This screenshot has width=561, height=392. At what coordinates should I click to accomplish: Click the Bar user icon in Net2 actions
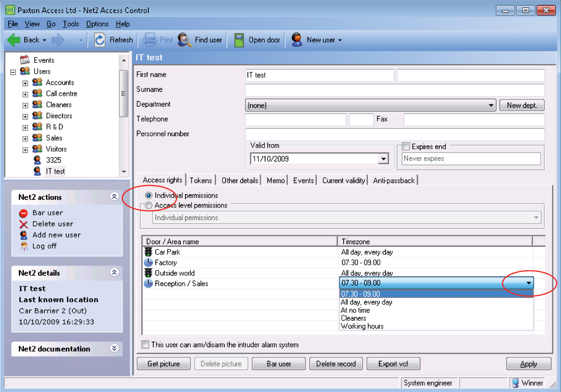click(23, 213)
